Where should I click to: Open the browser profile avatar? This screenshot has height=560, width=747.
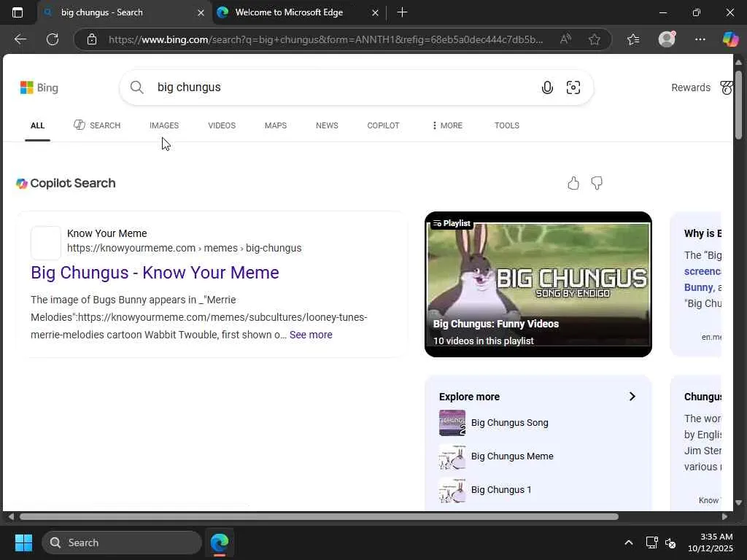point(667,39)
